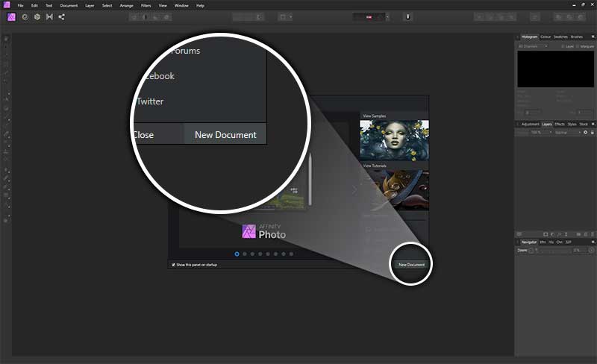Switch to the Navigator tab
Image resolution: width=597 pixels, height=364 pixels.
[x=529, y=242]
